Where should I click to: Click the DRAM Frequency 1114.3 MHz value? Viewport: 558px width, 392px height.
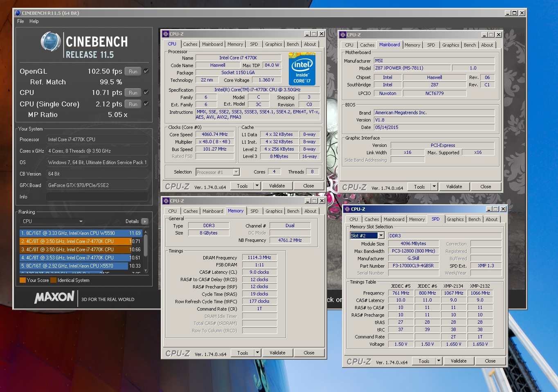[x=259, y=258]
